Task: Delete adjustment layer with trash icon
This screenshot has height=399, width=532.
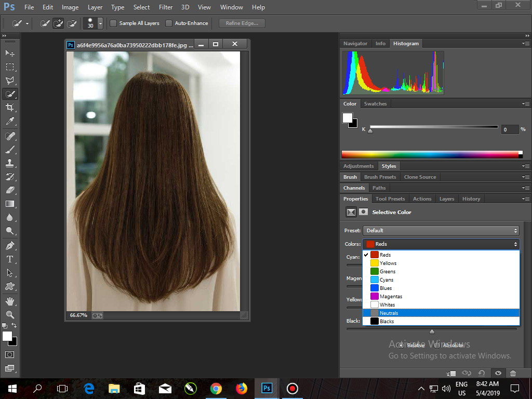Action: tap(513, 373)
